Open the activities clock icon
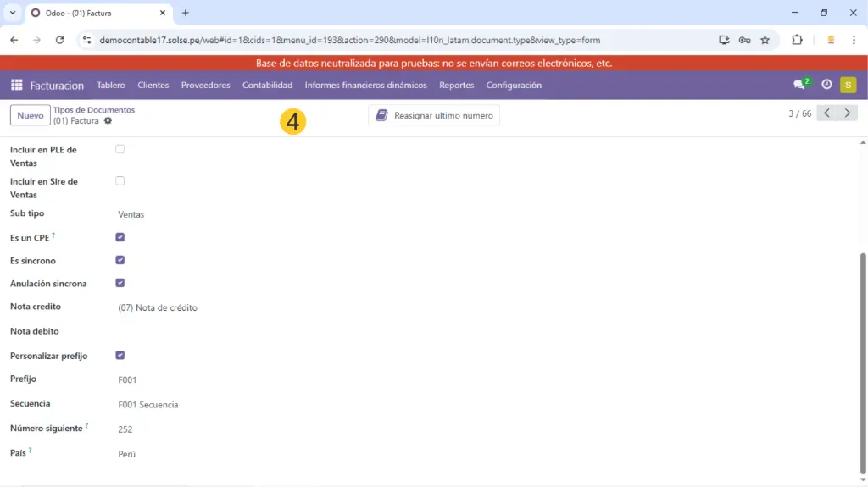Viewport: 868px width, 487px height. coord(826,85)
